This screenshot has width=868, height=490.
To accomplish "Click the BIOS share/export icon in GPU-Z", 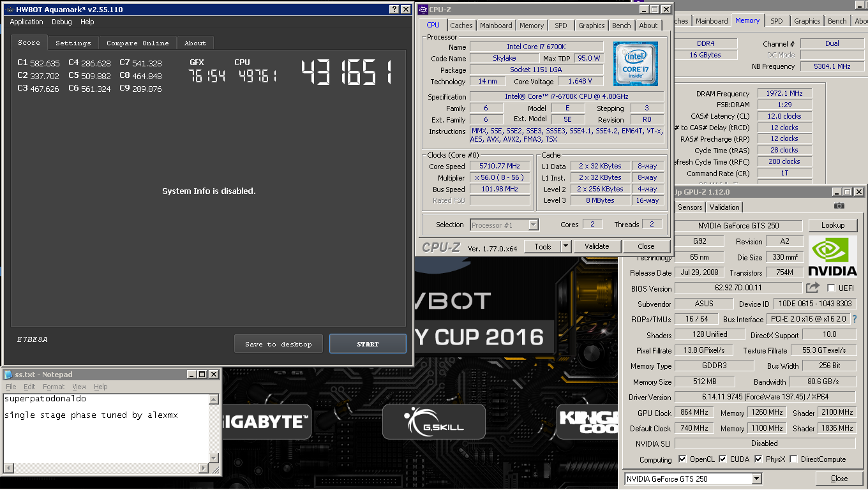I will 812,288.
